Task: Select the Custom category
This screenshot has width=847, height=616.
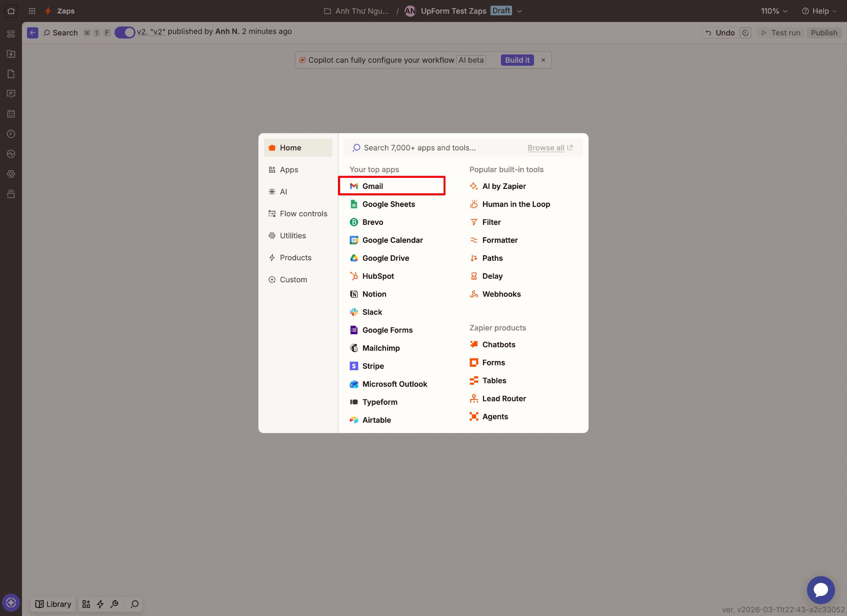Action: coord(298,280)
